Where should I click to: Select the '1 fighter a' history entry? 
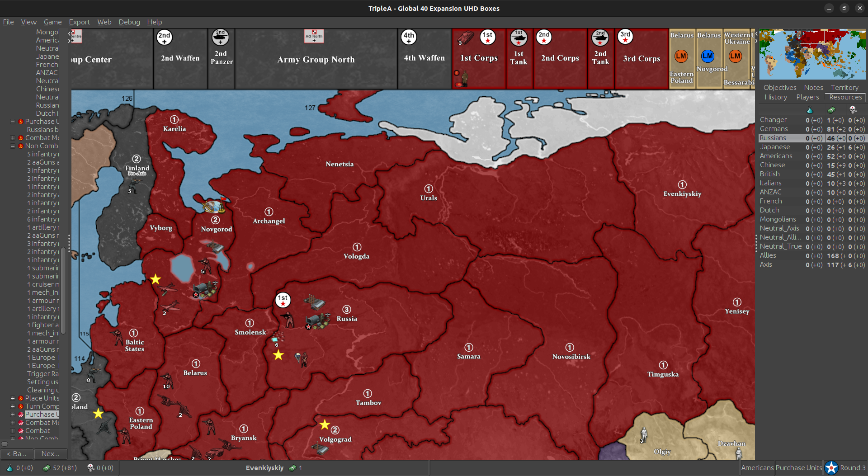point(43,325)
